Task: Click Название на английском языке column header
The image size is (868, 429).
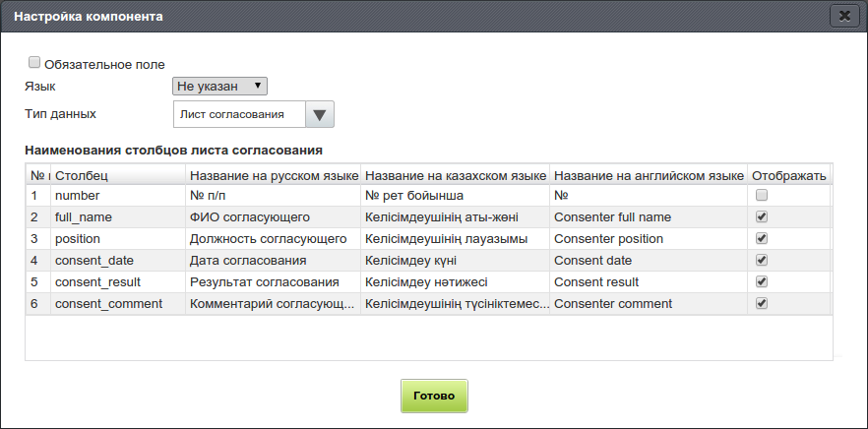Action: [649, 175]
